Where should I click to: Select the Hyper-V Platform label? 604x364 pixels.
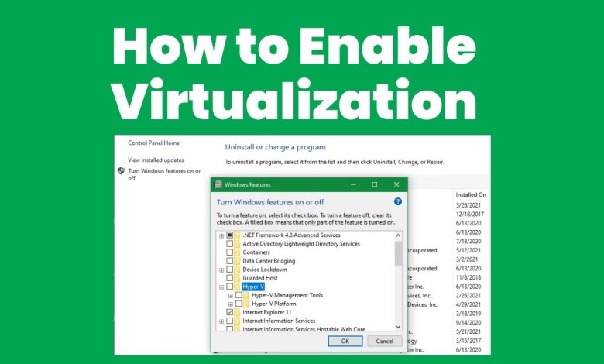pos(274,304)
